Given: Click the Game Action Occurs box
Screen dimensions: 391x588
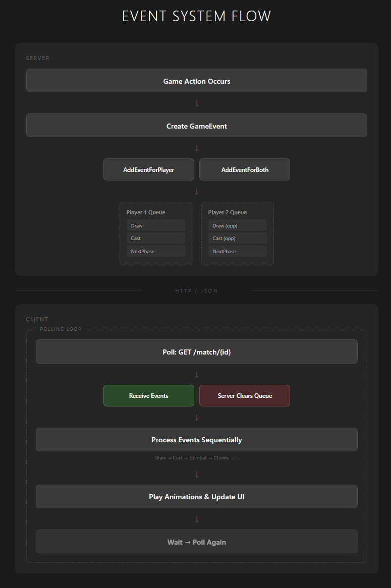Looking at the screenshot, I should [196, 81].
